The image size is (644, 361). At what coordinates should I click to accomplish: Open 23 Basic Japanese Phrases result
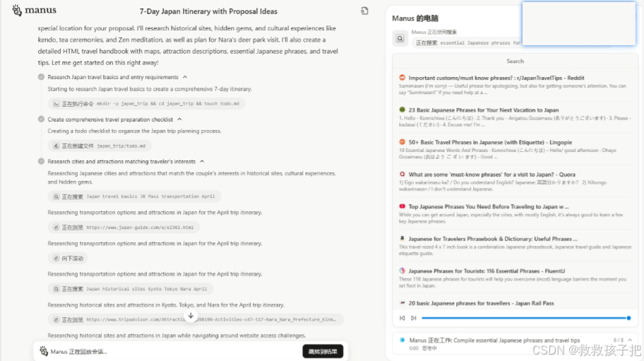(x=484, y=110)
